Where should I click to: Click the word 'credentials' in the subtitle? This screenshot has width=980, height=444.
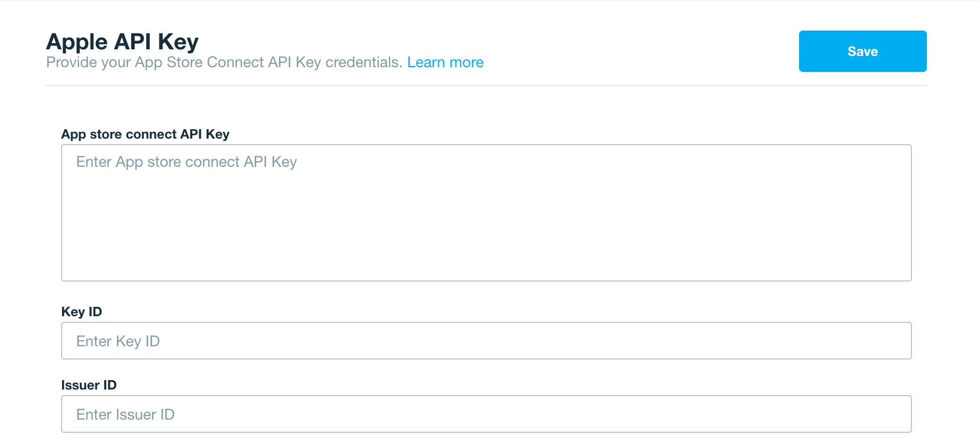click(364, 62)
